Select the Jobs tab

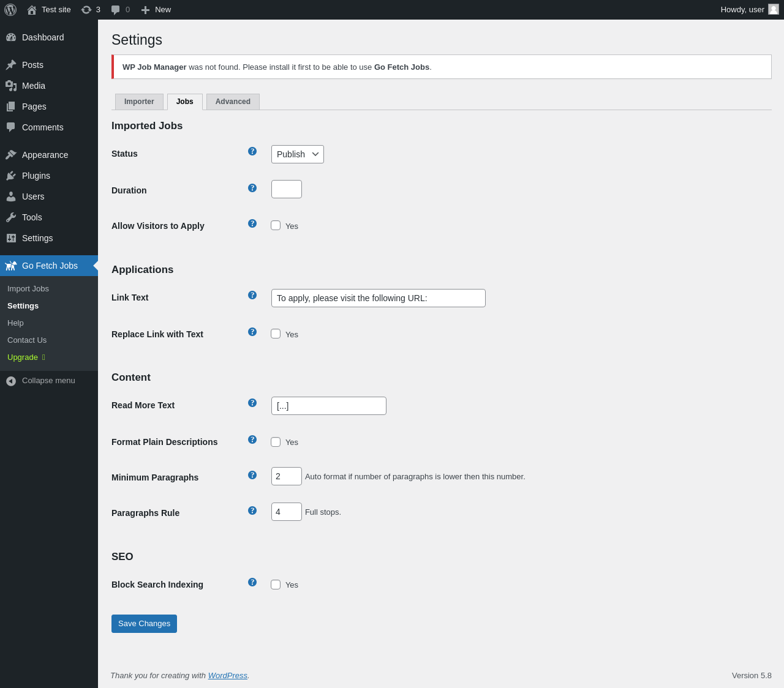pos(185,102)
